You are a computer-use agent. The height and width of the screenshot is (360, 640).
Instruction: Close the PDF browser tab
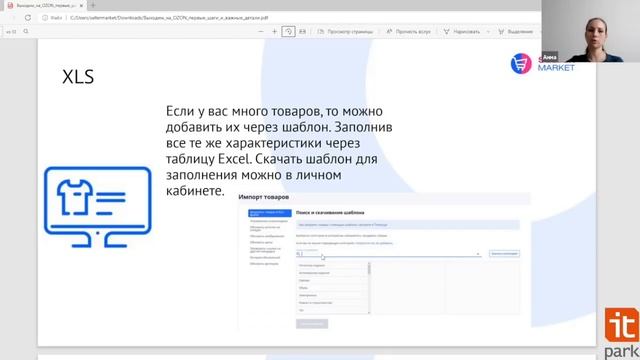click(81, 6)
